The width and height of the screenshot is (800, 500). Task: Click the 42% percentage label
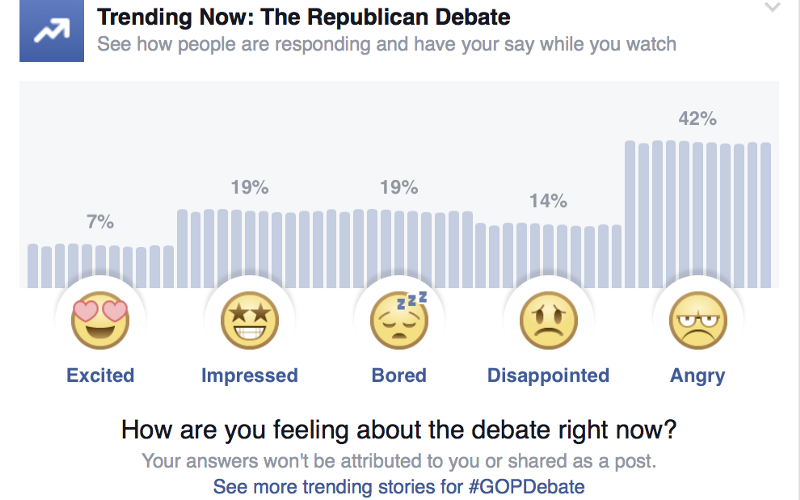[x=698, y=119]
